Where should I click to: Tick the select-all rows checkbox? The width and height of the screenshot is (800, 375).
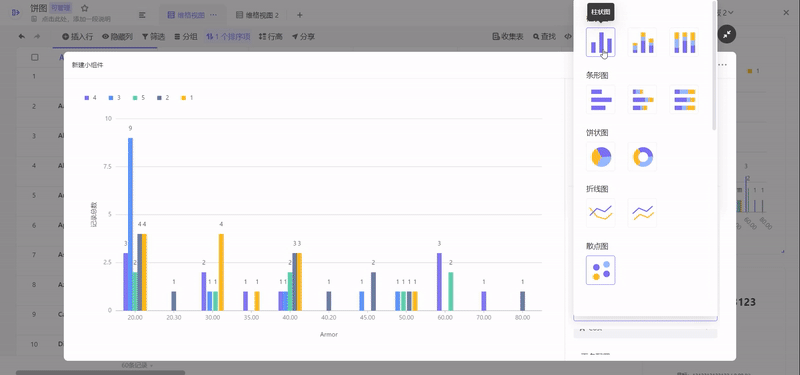point(35,58)
